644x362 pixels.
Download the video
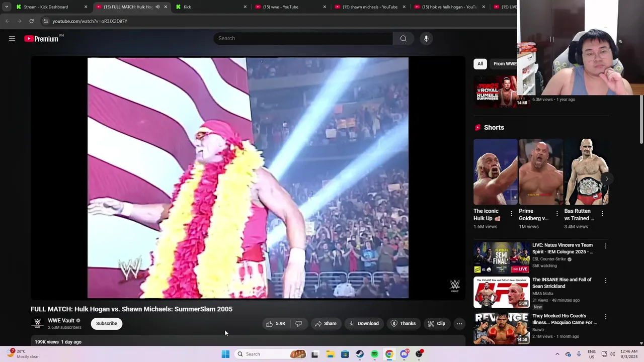click(364, 323)
